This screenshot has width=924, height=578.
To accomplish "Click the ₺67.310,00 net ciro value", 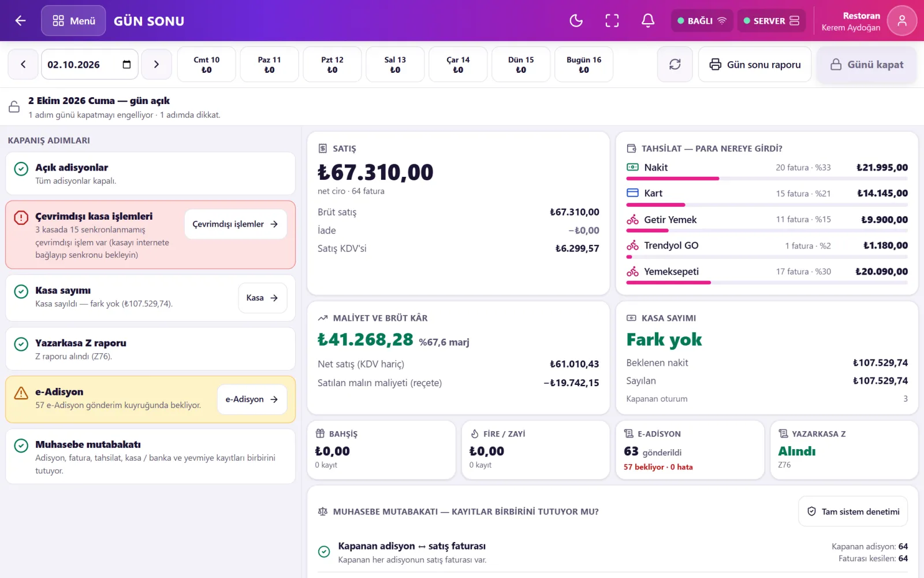I will (x=375, y=172).
